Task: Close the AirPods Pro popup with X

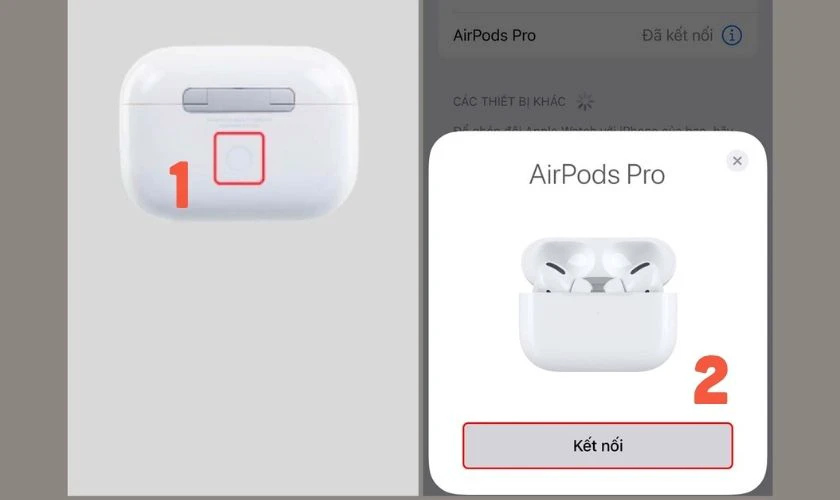Action: (x=737, y=161)
